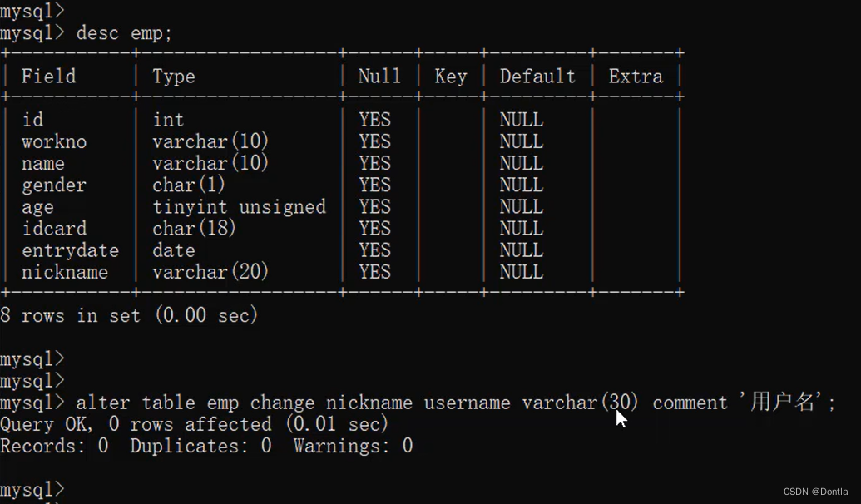
Task: Click the nickname field in table
Action: point(65,272)
